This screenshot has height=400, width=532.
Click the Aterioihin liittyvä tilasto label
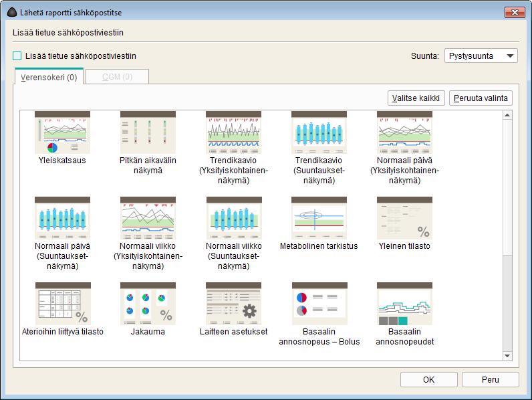pyautogui.click(x=63, y=331)
